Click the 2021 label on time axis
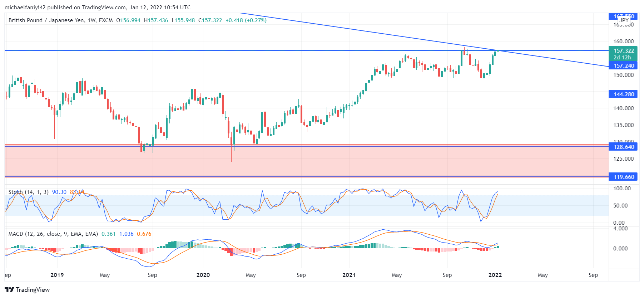 click(x=349, y=275)
